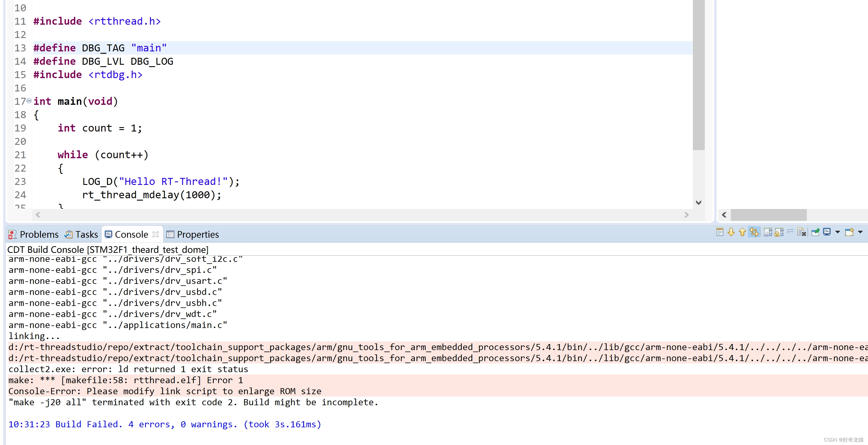The image size is (868, 445).
Task: Click the 'make: *** [makefile:58' error line
Action: [126, 380]
